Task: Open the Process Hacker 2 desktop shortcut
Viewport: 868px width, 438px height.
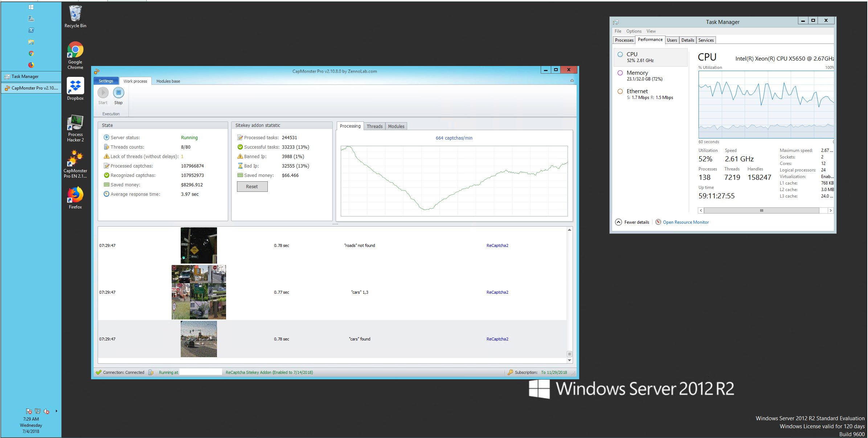Action: click(x=75, y=128)
